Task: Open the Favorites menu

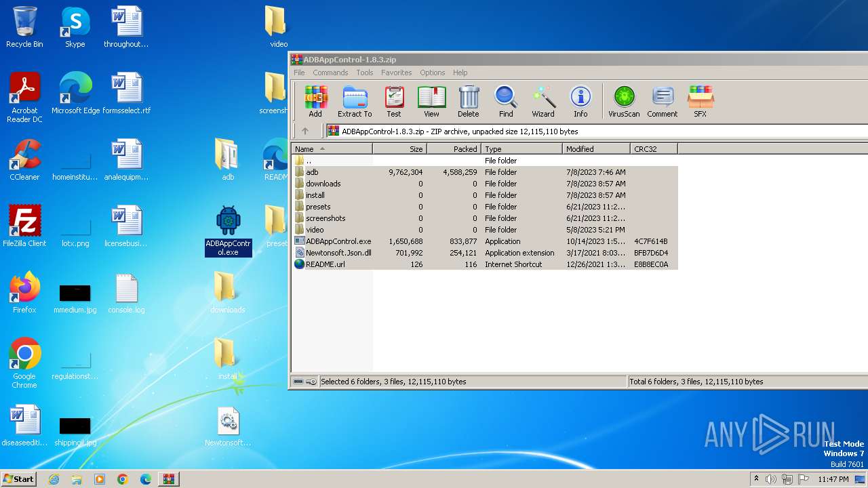Action: (x=397, y=73)
